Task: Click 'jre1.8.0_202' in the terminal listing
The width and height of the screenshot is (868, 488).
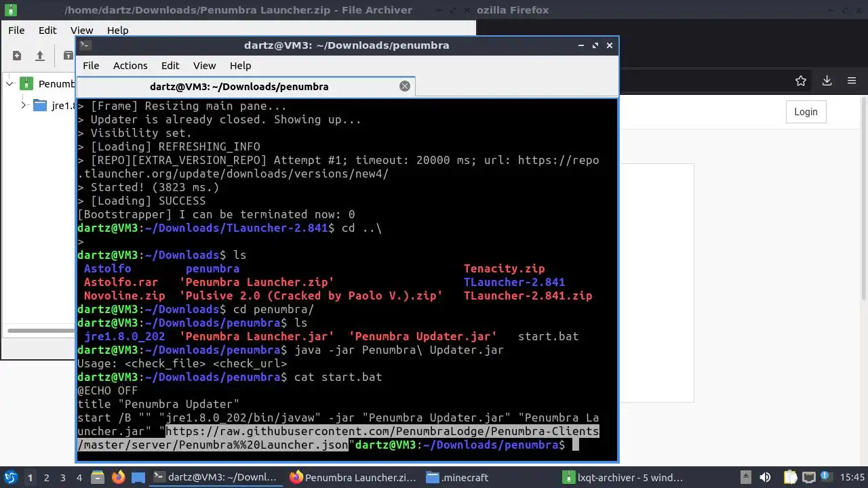Action: tap(124, 336)
